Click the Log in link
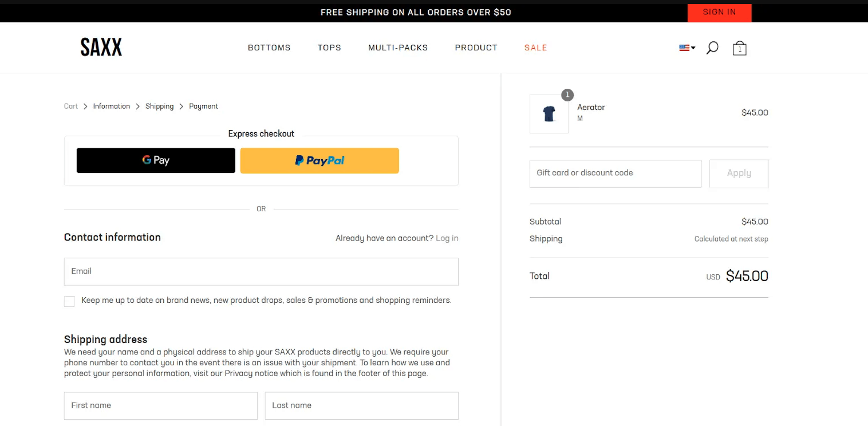Screen dimensions: 868x426 (x=447, y=238)
